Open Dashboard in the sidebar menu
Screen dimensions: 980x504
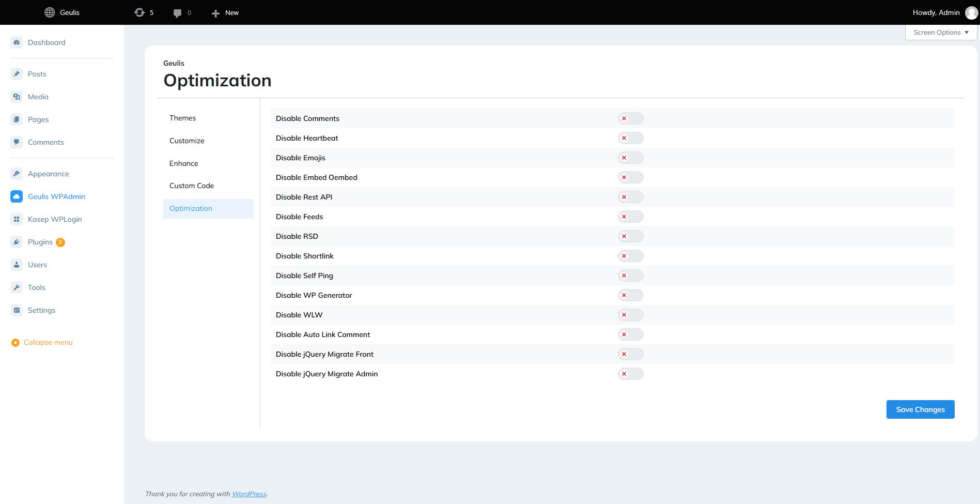pyautogui.click(x=46, y=42)
